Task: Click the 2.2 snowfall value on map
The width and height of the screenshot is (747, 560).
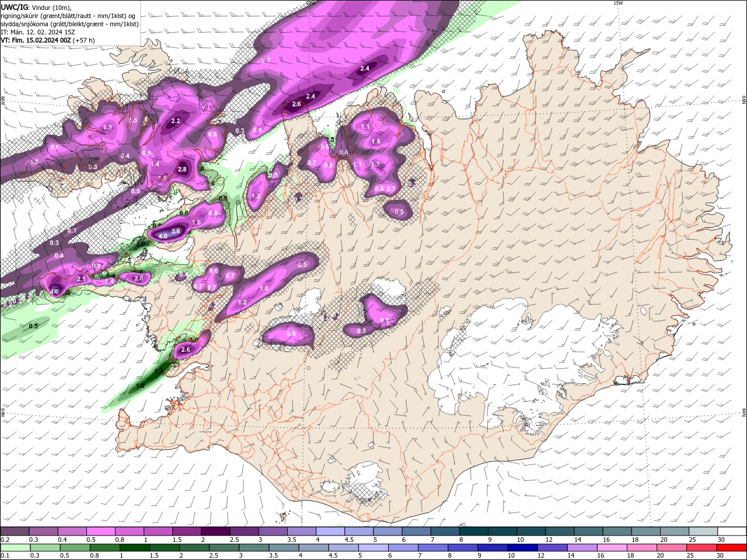Action: 176,121
